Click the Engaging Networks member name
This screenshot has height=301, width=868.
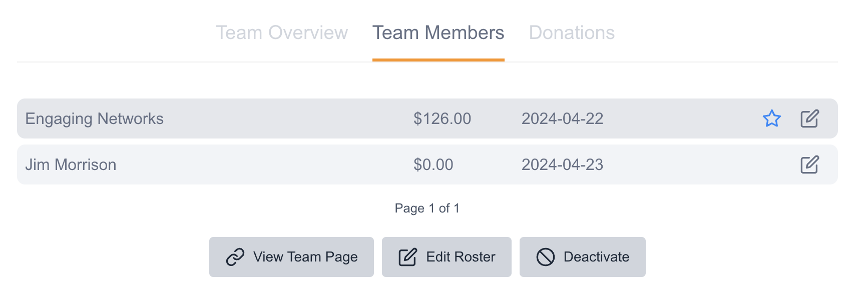[x=94, y=118]
